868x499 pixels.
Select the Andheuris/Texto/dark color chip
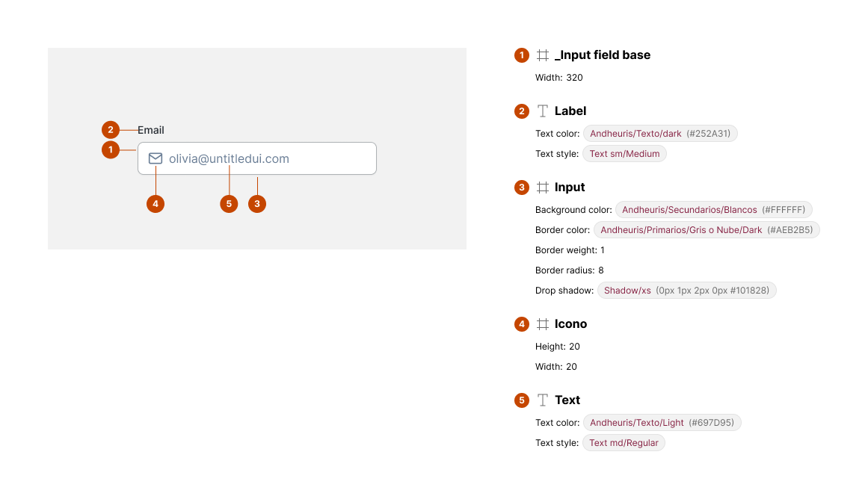coord(660,134)
